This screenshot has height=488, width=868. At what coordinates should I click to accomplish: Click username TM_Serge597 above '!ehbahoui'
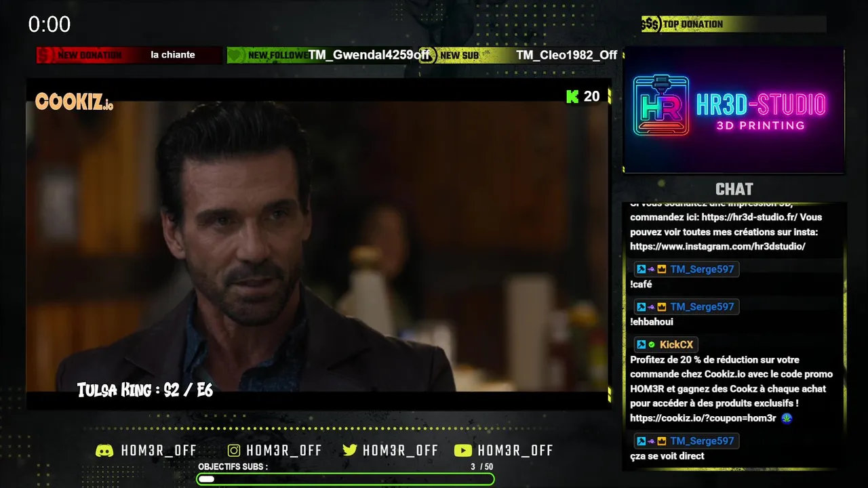702,306
